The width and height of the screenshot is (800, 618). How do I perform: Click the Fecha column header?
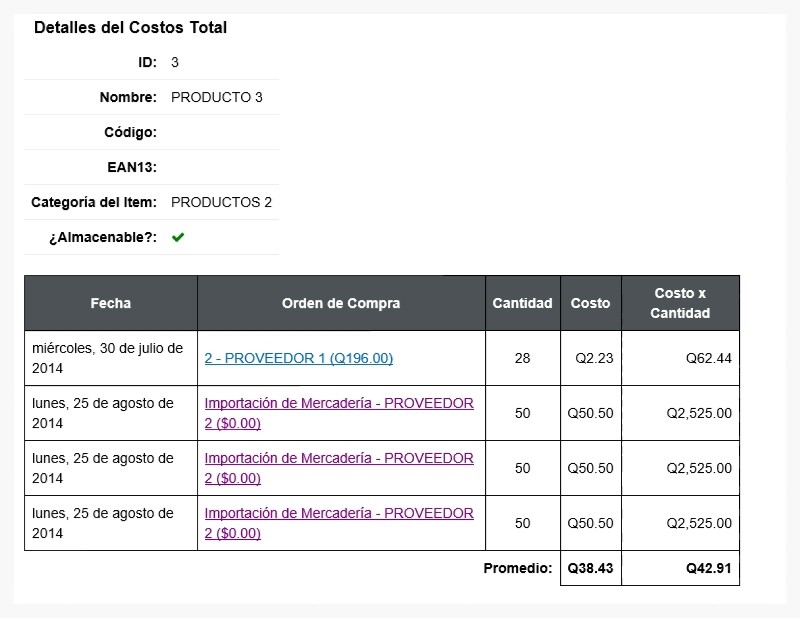(x=111, y=303)
